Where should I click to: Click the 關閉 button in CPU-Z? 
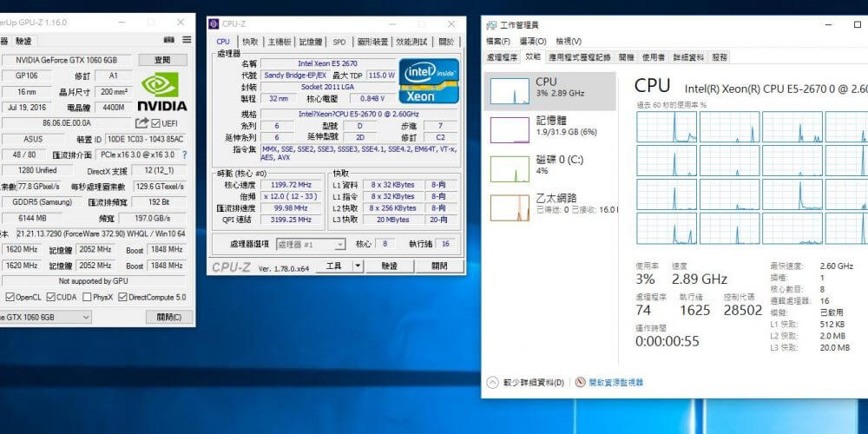pos(439,266)
